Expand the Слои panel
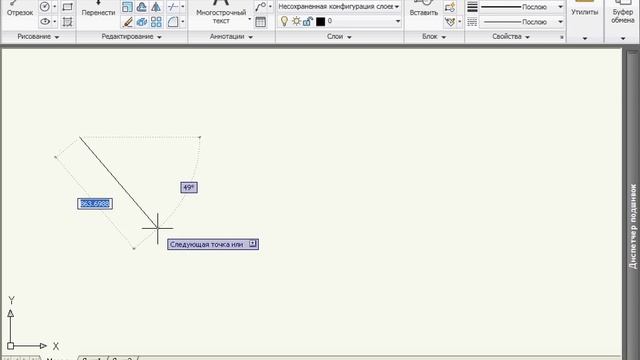 (339, 37)
